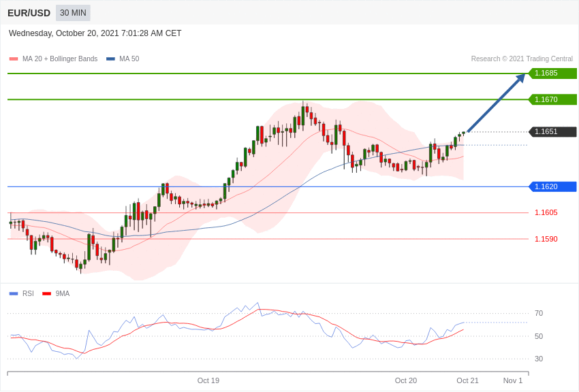This screenshot has width=579, height=392.
Task: Click the 9MA legend red swatch
Action: (x=46, y=293)
